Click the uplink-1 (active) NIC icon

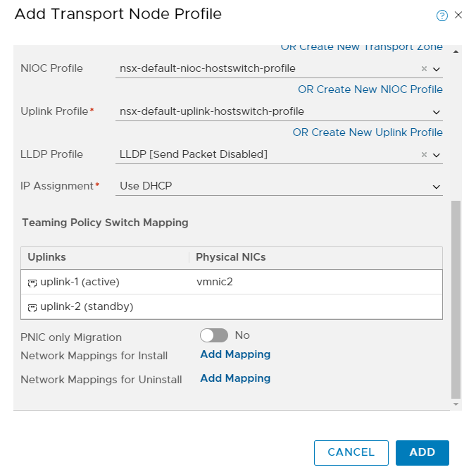32,282
